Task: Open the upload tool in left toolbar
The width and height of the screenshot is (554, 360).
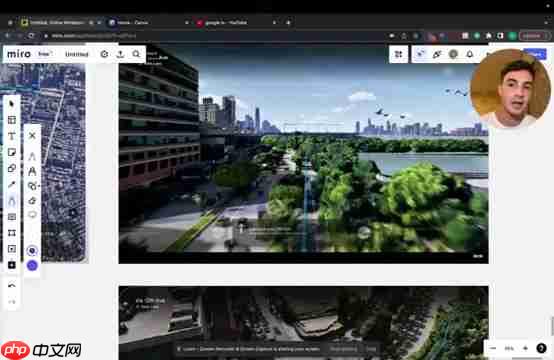Action: tap(12, 249)
